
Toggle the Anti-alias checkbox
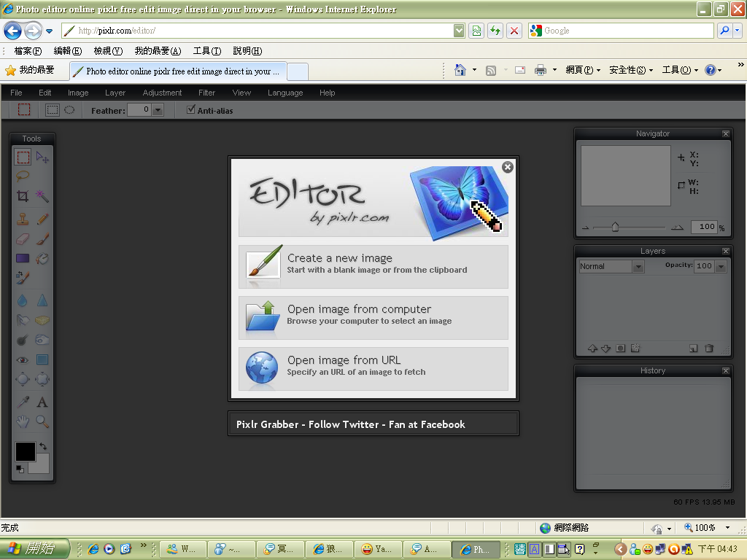click(x=191, y=109)
